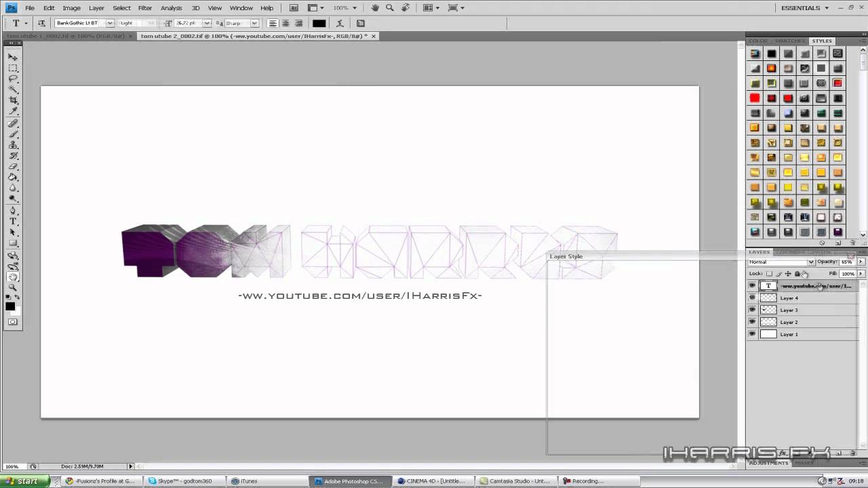
Task: Open CINEMA 4D taskbar button
Action: 434,481
